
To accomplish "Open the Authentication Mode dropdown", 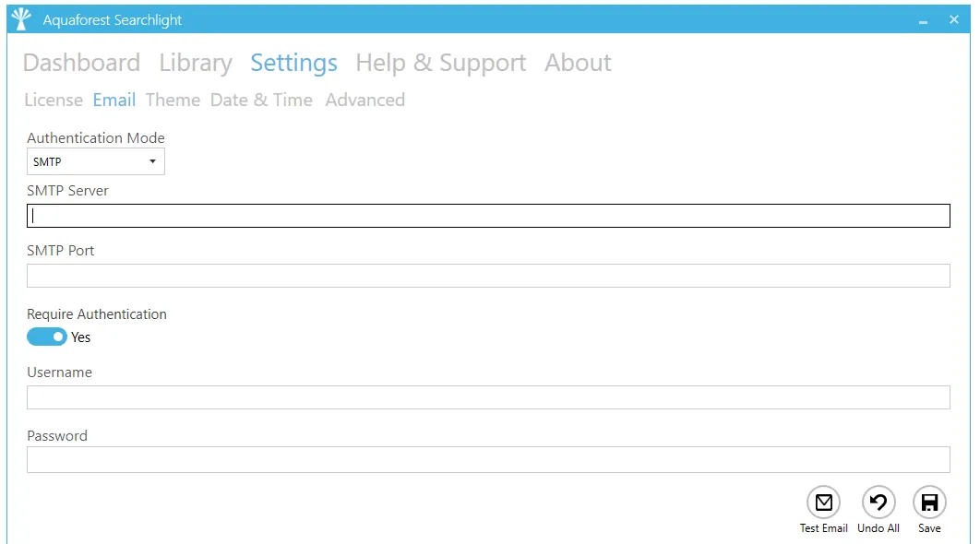I will point(96,161).
